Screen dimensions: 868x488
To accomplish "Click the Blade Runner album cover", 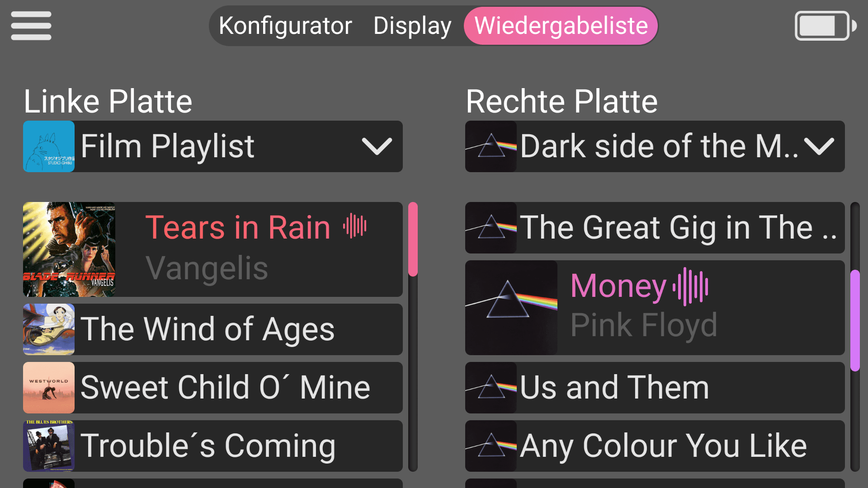I will 69,249.
